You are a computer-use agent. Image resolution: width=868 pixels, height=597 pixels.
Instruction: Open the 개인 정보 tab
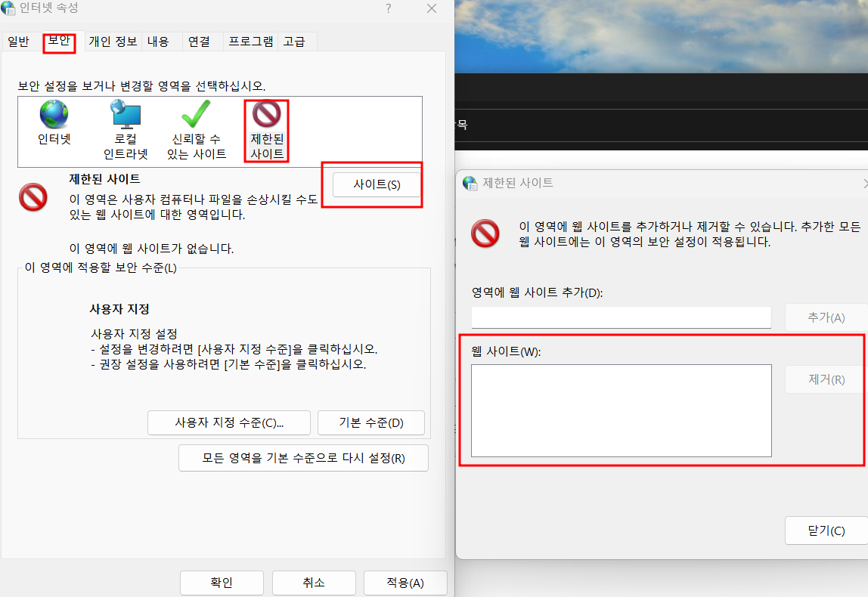pyautogui.click(x=112, y=42)
